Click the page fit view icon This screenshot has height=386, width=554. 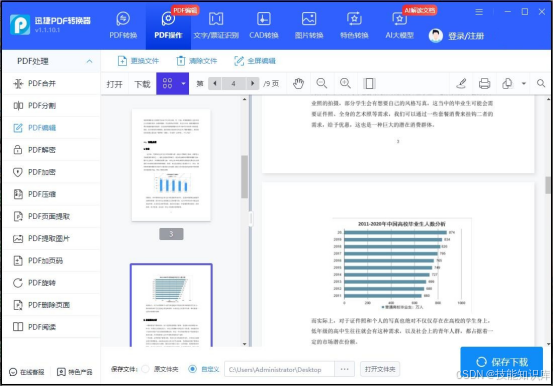pyautogui.click(x=369, y=84)
